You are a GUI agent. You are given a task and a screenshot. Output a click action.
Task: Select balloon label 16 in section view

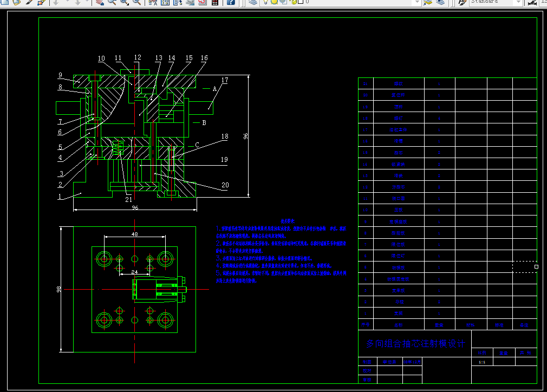[204, 57]
